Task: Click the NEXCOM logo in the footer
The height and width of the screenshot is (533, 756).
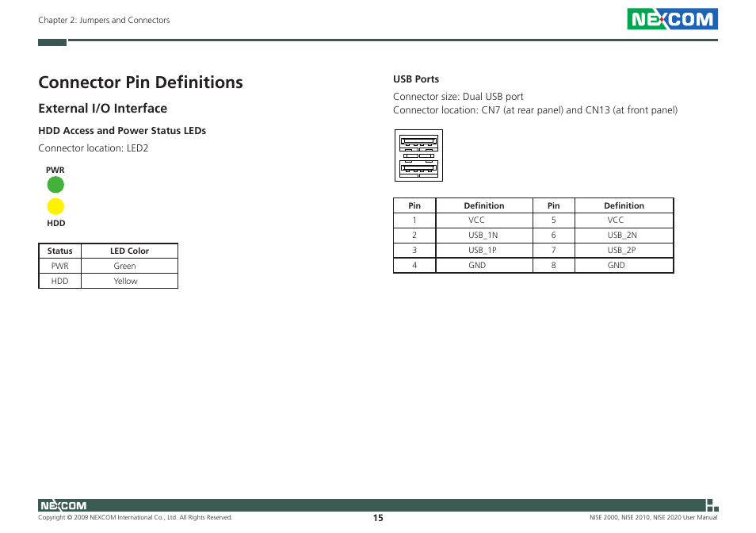Action: 63,504
